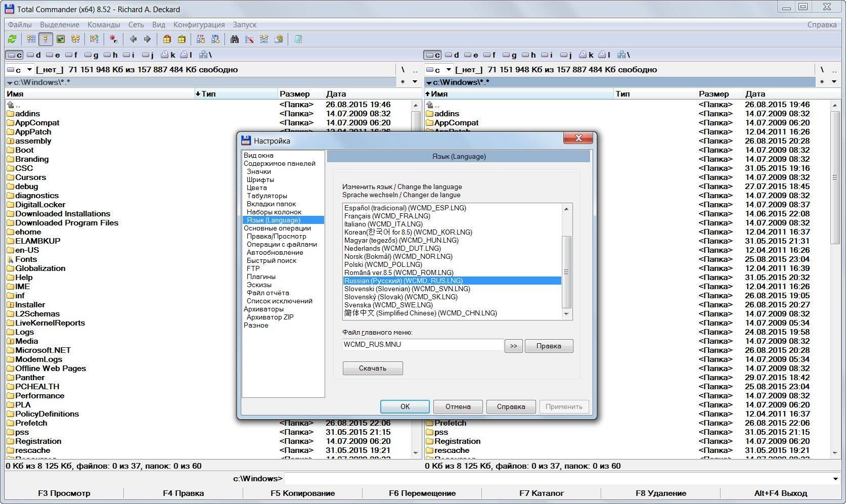Switch to thumbnail view toolbar icon
This screenshot has height=504, width=846.
pos(61,39)
